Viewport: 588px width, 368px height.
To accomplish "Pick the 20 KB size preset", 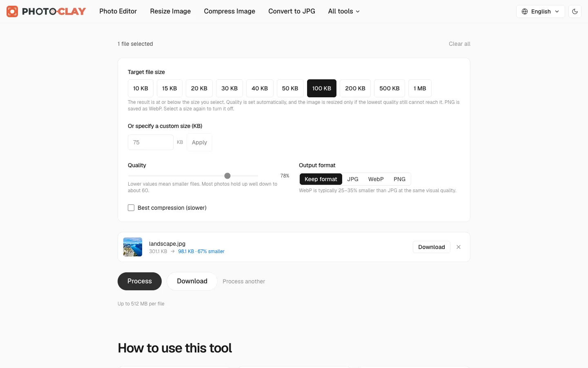I will (x=199, y=88).
